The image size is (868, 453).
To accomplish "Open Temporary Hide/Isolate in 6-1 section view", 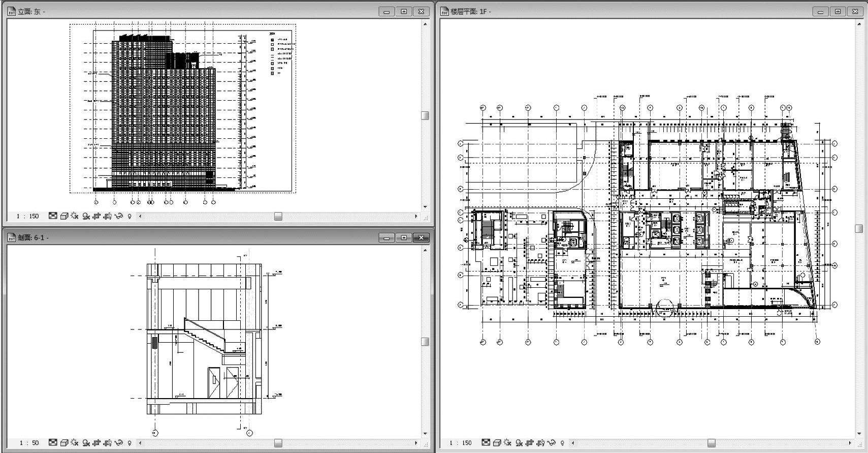I will [x=119, y=443].
